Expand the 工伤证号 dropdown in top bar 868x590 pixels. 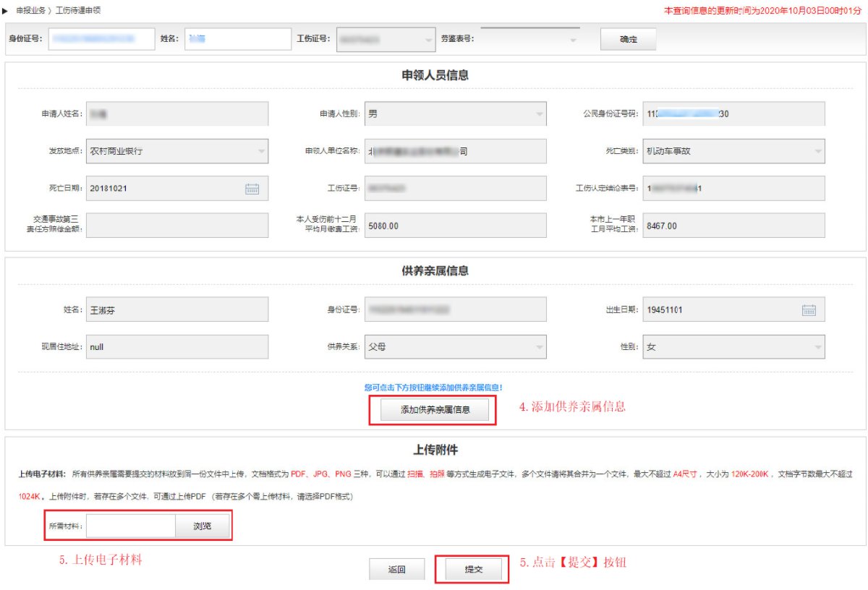pyautogui.click(x=429, y=40)
